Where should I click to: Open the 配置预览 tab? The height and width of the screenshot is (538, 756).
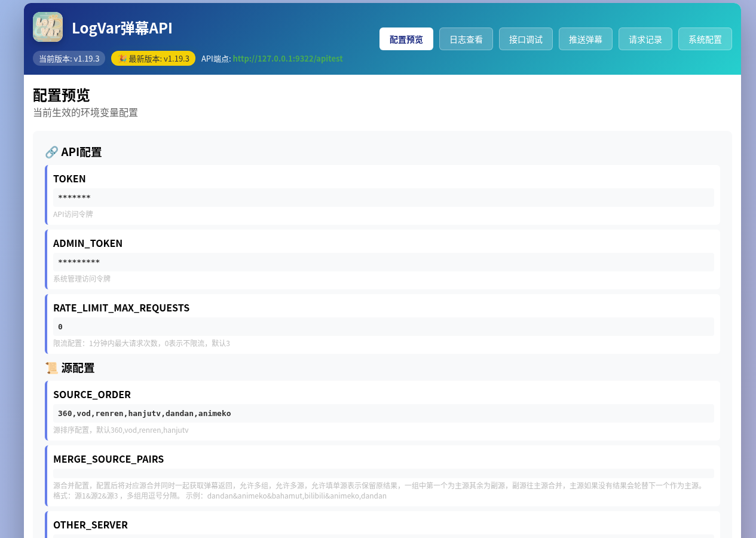click(x=406, y=39)
